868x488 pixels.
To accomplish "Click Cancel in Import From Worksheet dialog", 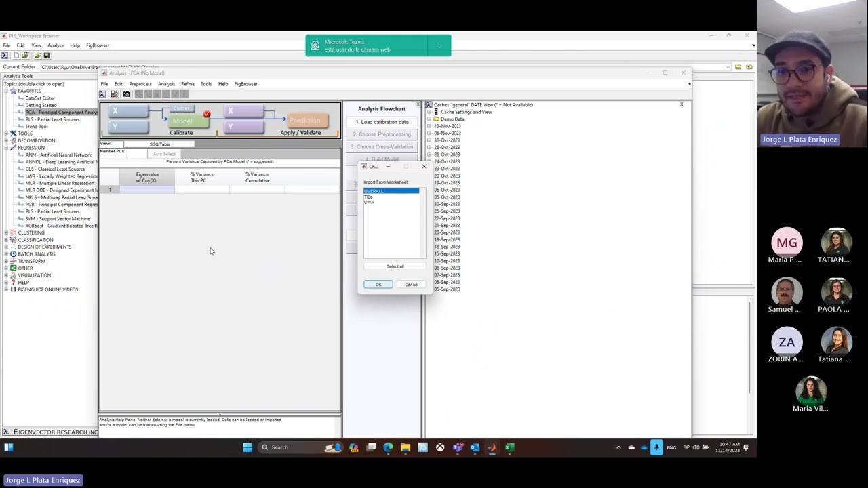I will pyautogui.click(x=412, y=285).
